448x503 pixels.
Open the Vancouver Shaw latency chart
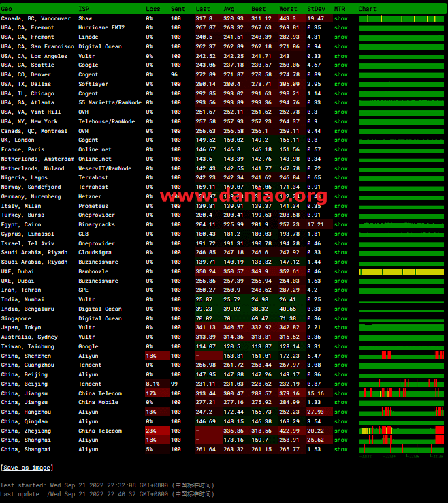[x=401, y=18]
